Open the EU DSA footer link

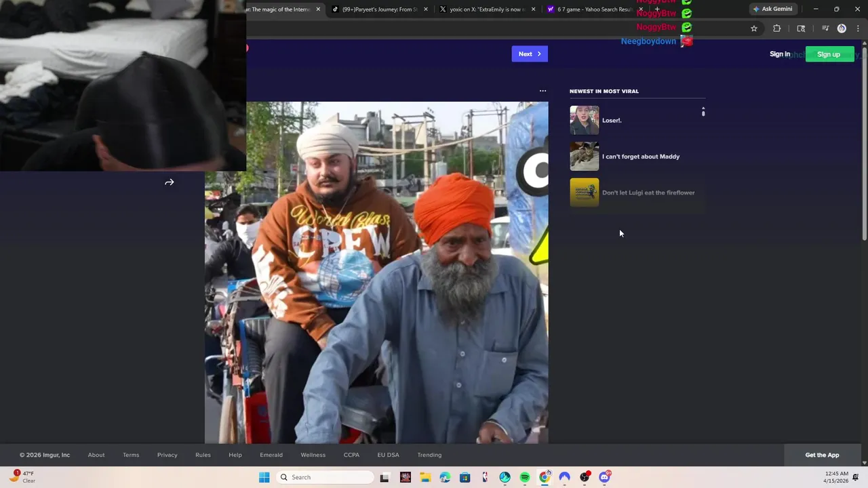[x=389, y=455]
